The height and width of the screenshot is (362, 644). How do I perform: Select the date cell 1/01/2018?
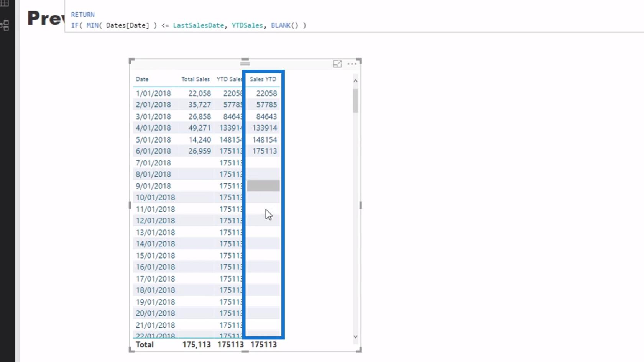[153, 93]
